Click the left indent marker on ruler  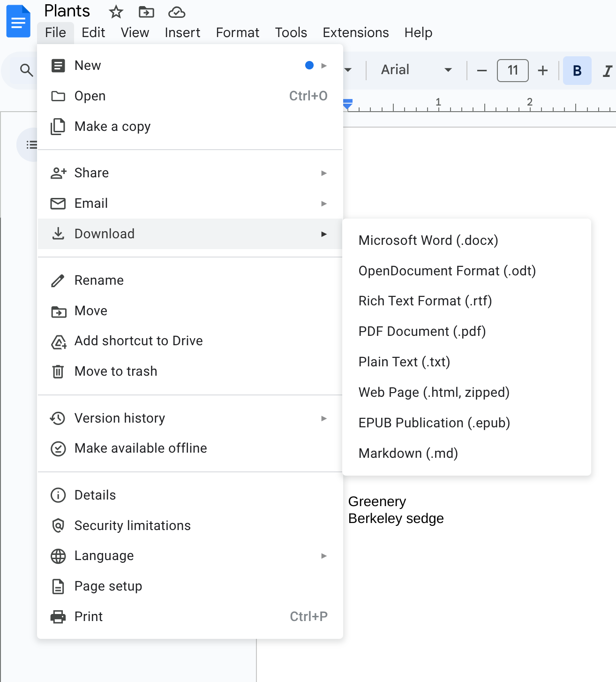pyautogui.click(x=347, y=105)
